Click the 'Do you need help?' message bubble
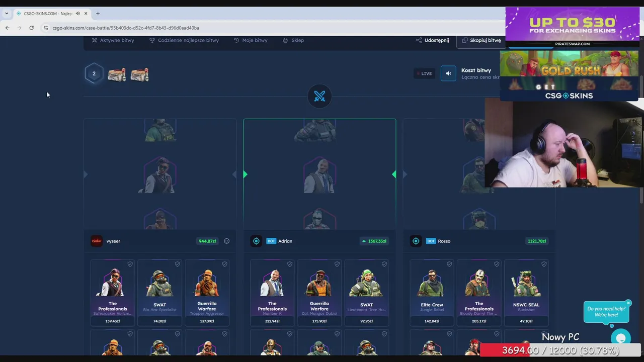The image size is (644, 362). (x=606, y=312)
